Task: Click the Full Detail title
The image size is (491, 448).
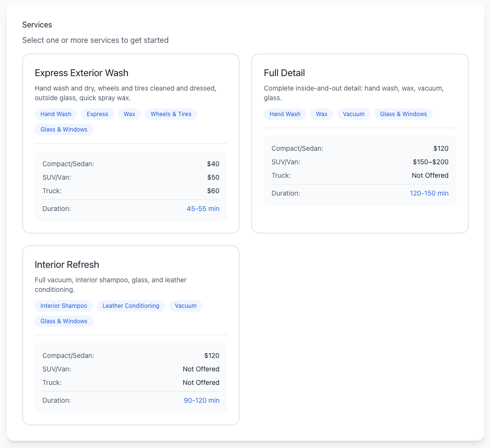Action: (x=284, y=73)
